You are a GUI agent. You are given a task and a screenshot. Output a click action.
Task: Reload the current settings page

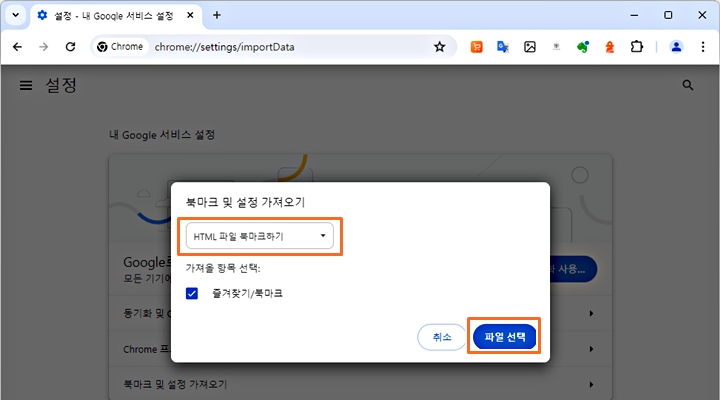tap(70, 47)
